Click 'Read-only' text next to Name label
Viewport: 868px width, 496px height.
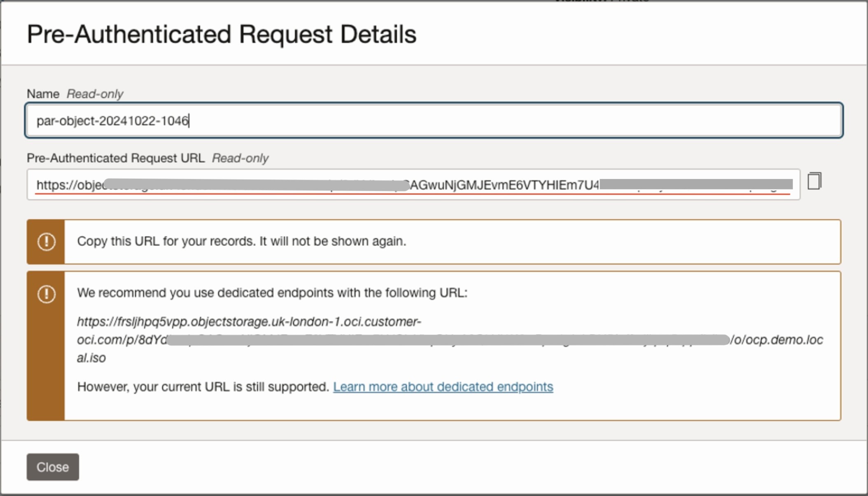tap(95, 94)
